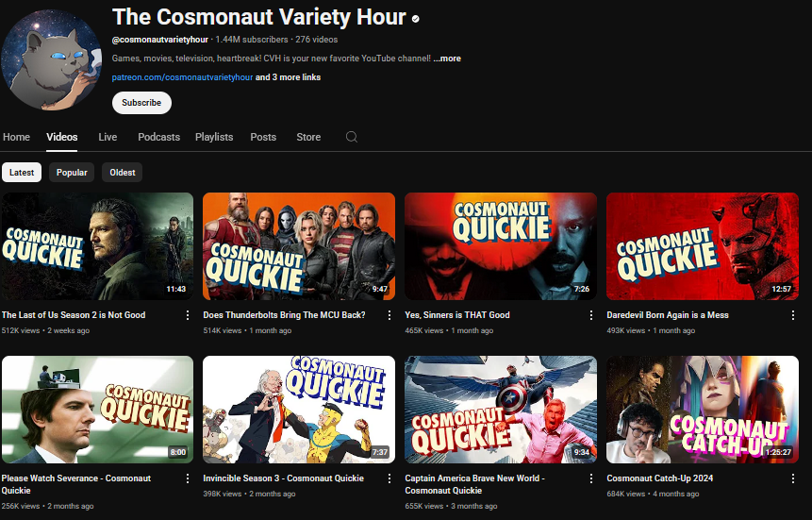Play Daredevil thumbnail, 12:57
The width and height of the screenshot is (812, 520).
coord(703,246)
